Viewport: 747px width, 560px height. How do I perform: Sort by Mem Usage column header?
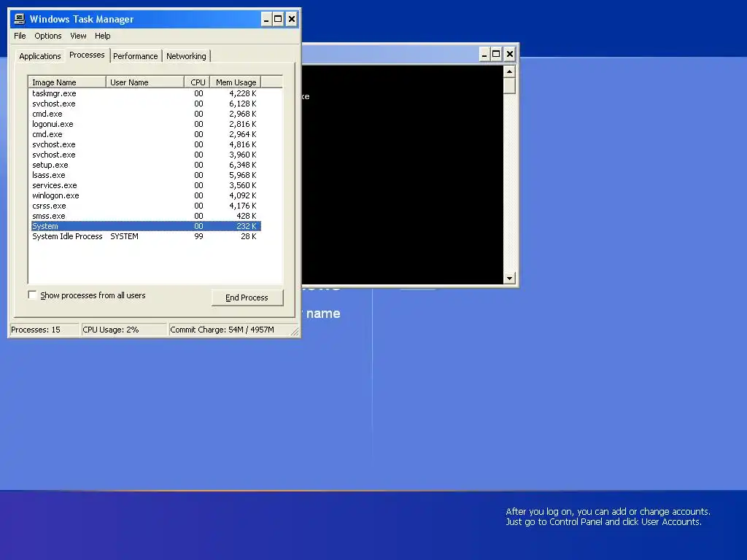(236, 82)
